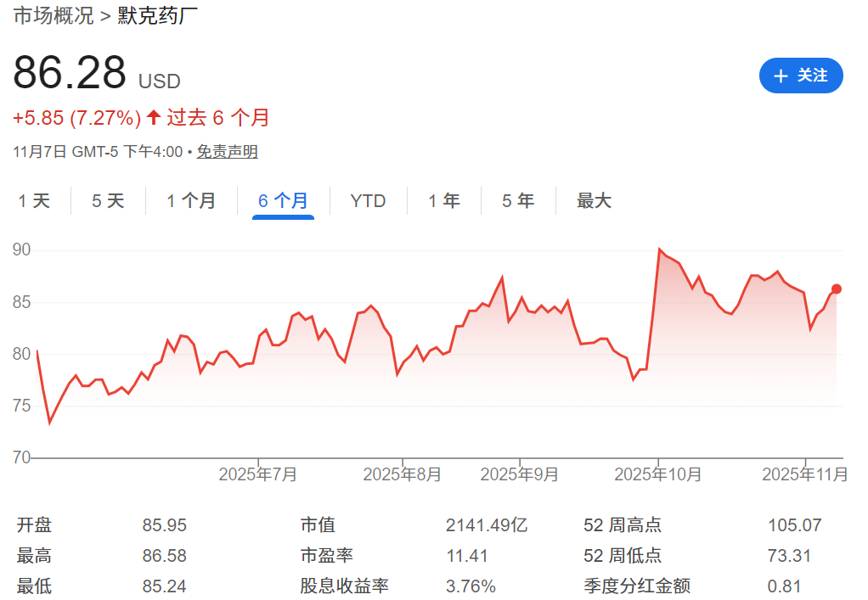Select the 1天 time range tab
This screenshot has height=600, width=868.
tap(35, 200)
